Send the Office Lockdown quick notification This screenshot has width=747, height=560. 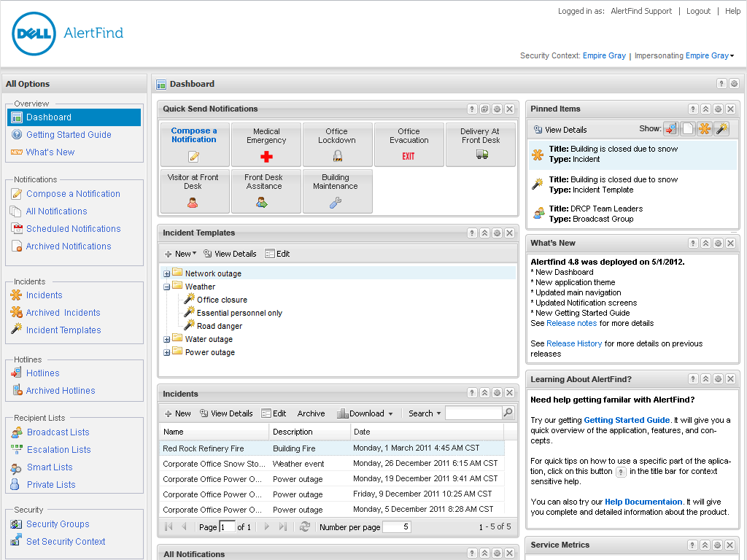click(x=337, y=145)
